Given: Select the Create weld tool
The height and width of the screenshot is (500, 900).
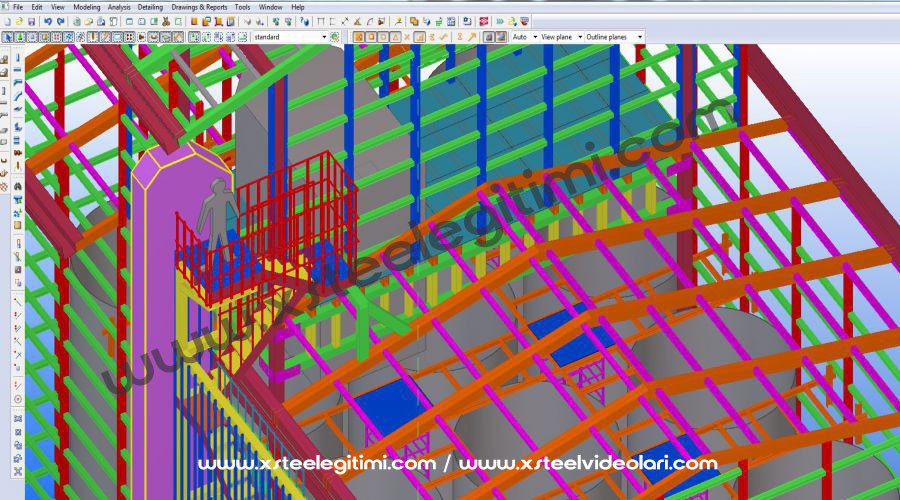Looking at the screenshot, I should point(18,165).
